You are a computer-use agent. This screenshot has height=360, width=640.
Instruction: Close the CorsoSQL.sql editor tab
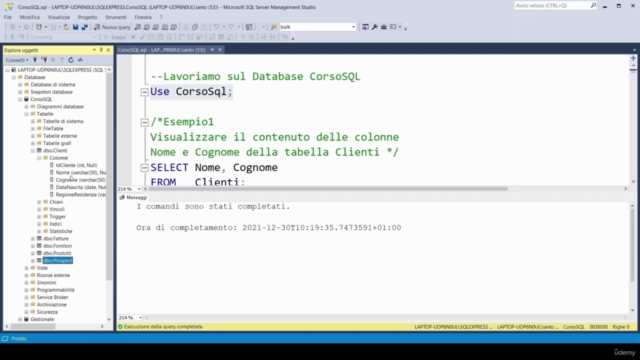coord(220,50)
